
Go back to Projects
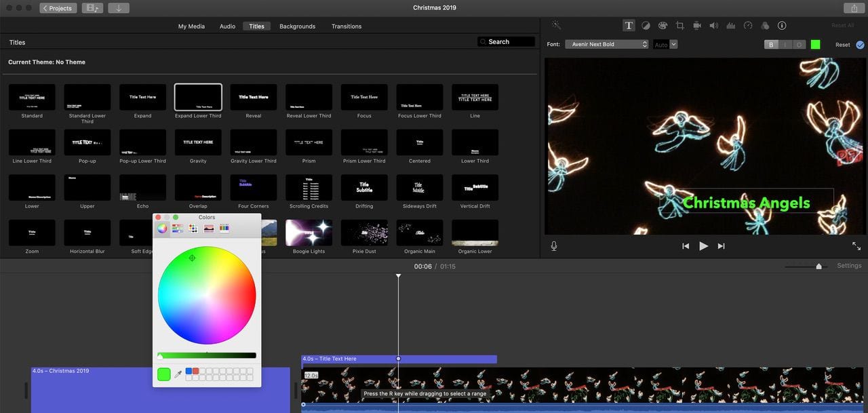pyautogui.click(x=58, y=8)
